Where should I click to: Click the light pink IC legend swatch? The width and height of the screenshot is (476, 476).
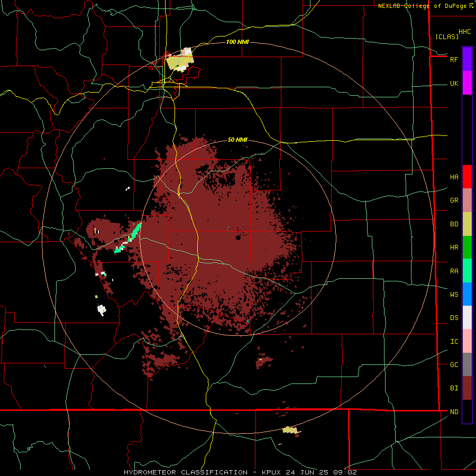click(x=467, y=341)
